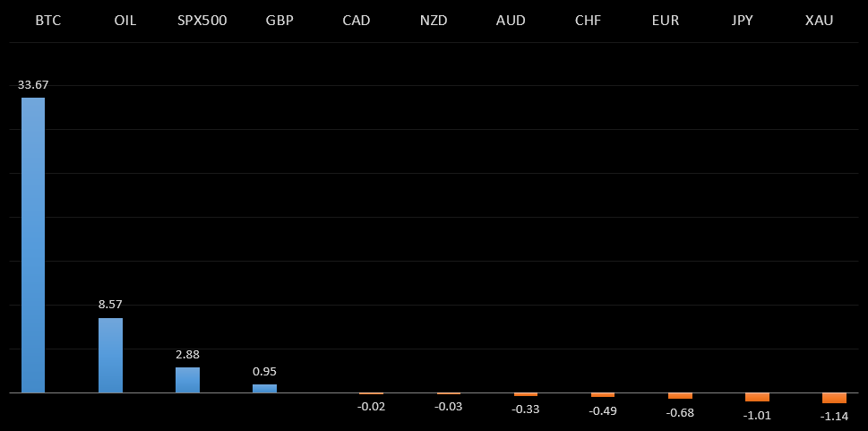Click the OIL category label
The height and width of the screenshot is (431, 868).
click(125, 20)
